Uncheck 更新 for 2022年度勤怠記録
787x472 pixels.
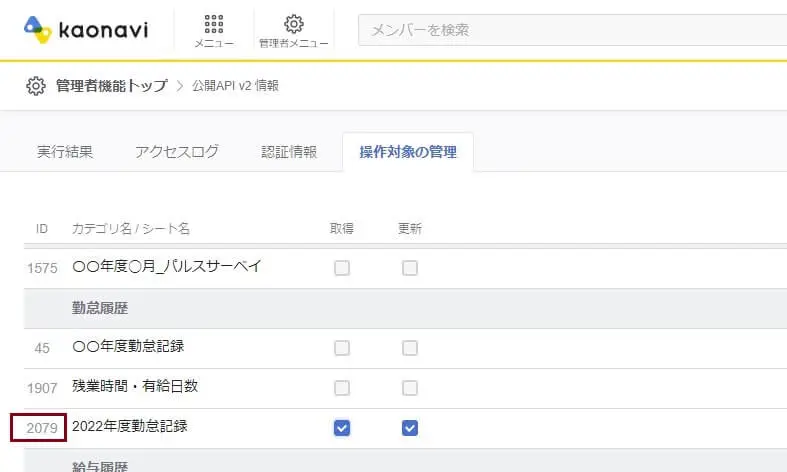point(410,428)
